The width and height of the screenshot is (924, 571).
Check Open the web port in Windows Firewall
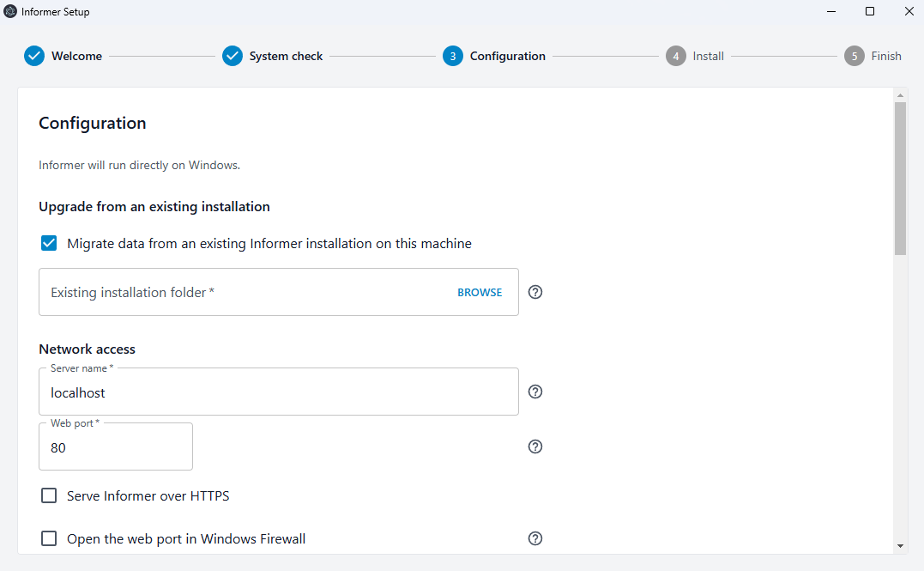(49, 538)
